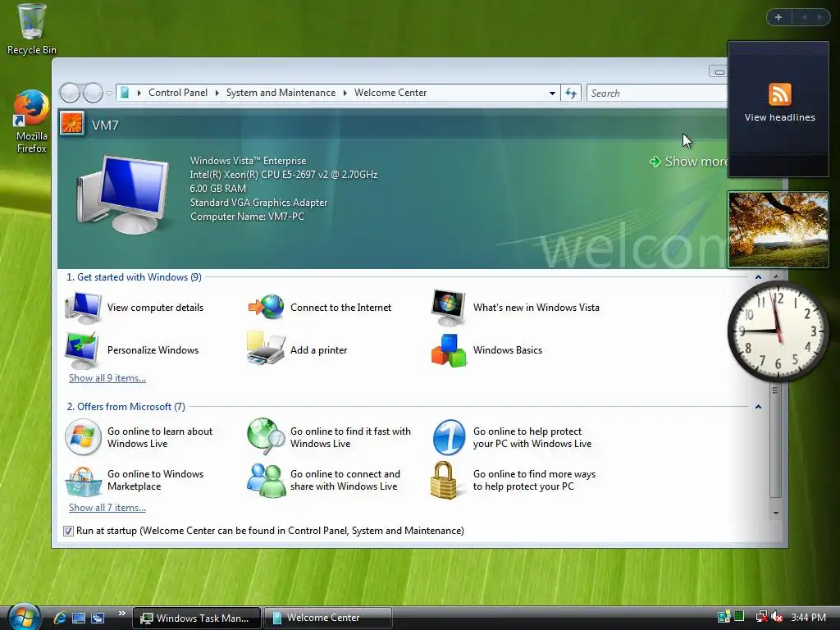This screenshot has height=630, width=840.
Task: Click scrollbar down arrow in Welcome Center
Action: pos(775,514)
